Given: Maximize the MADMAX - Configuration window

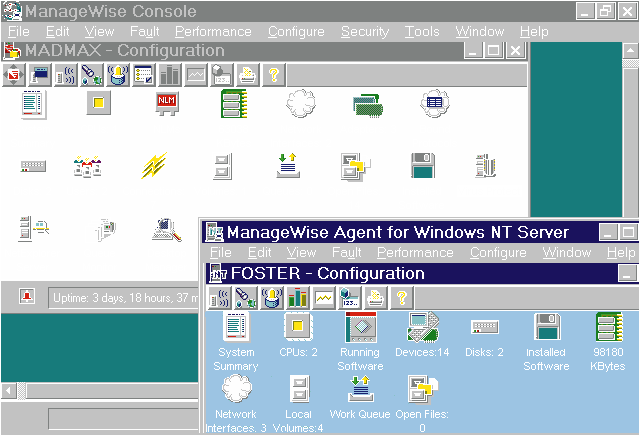Looking at the screenshot, I should pyautogui.click(x=493, y=51).
